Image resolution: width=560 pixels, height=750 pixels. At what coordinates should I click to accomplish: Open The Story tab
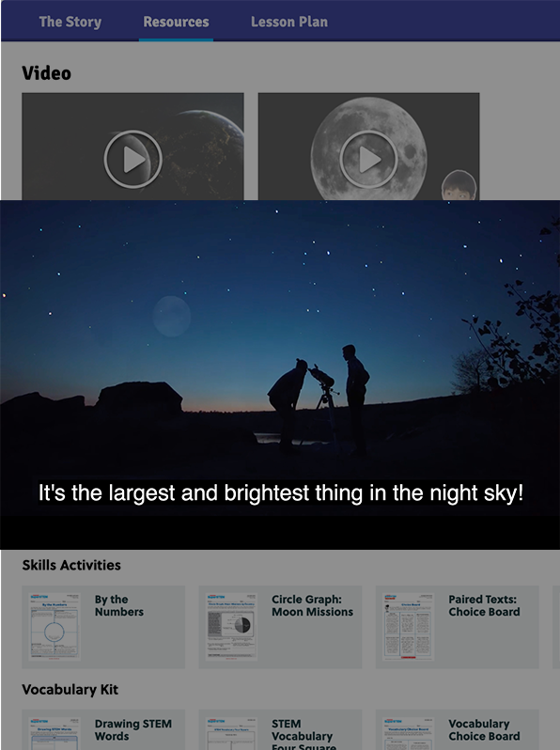point(70,22)
